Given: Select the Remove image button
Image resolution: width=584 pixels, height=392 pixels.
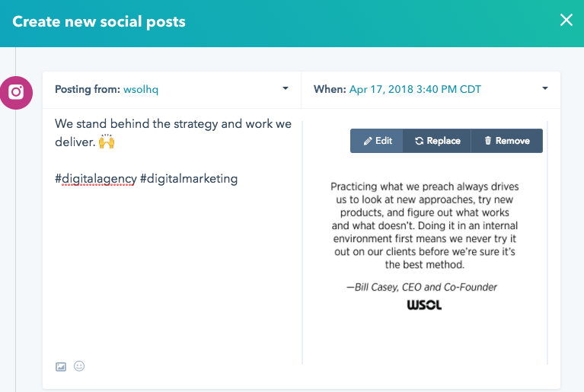Looking at the screenshot, I should 507,141.
